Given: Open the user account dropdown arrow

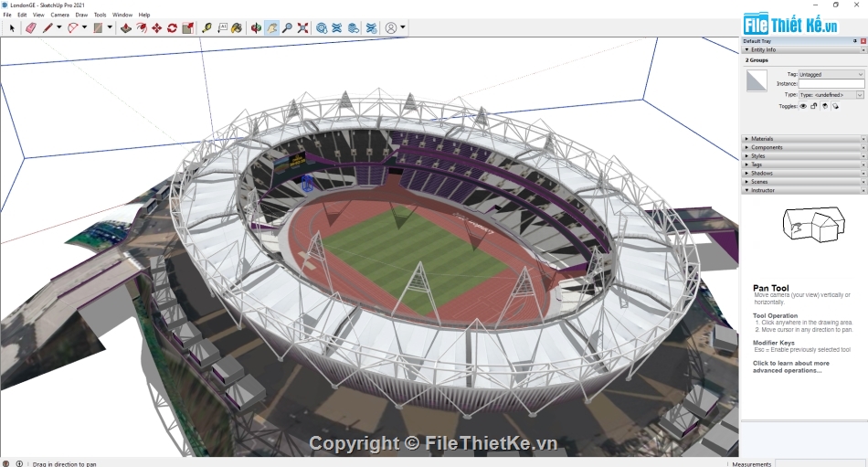Looking at the screenshot, I should coord(402,27).
